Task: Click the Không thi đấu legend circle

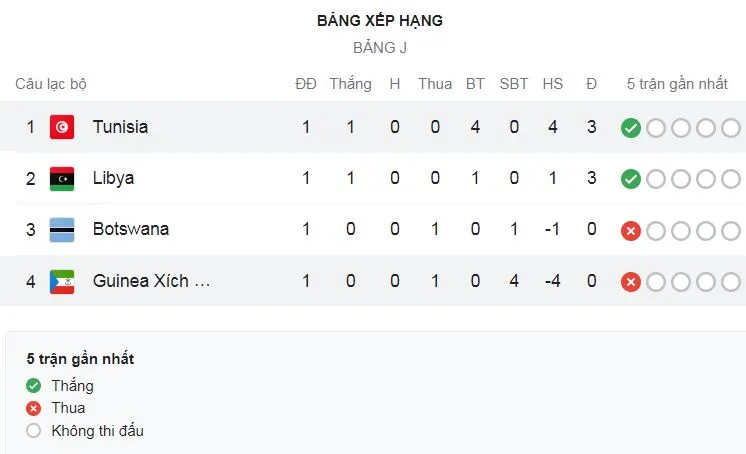Action: (x=34, y=431)
